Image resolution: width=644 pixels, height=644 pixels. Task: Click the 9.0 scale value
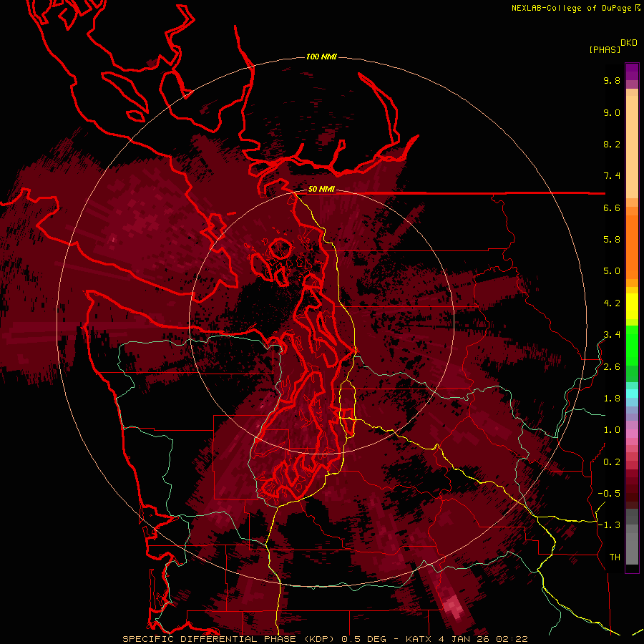pyautogui.click(x=612, y=112)
